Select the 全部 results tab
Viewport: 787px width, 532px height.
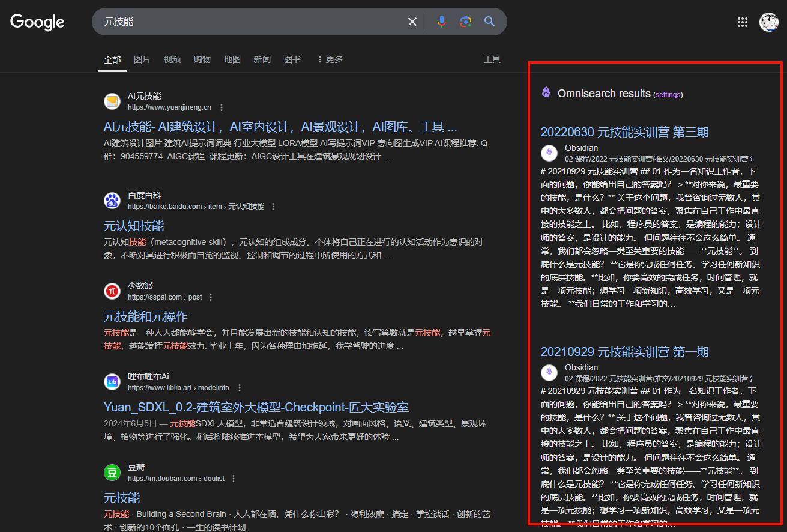[112, 59]
